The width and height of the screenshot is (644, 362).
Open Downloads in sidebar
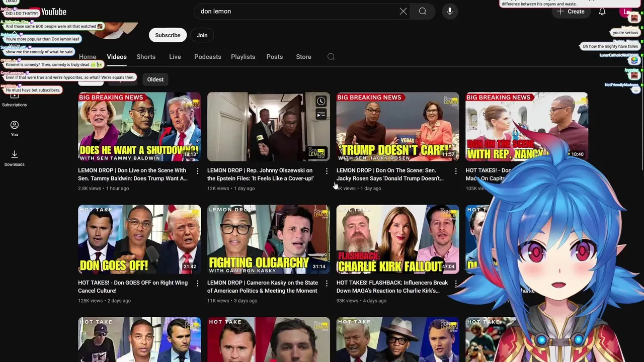tap(14, 158)
